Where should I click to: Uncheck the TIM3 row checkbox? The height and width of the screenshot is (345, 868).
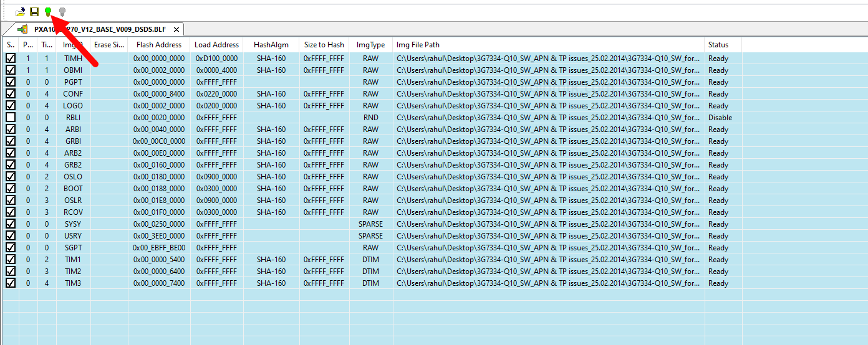(11, 283)
